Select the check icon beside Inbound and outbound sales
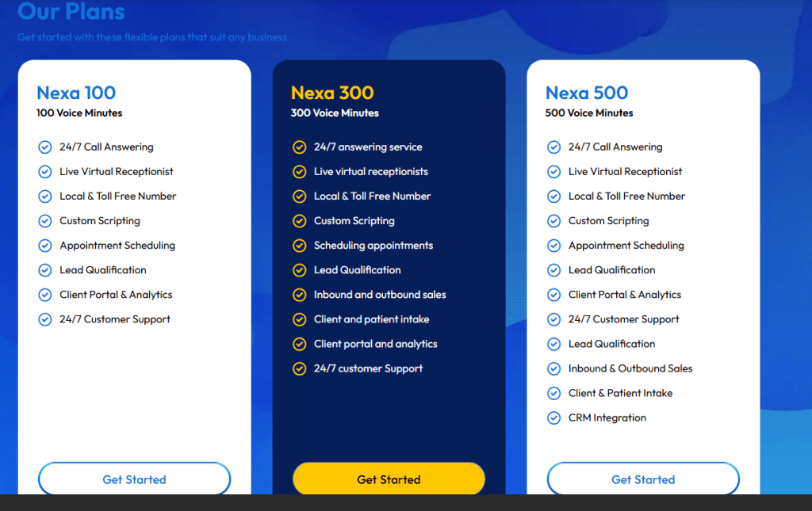The width and height of the screenshot is (812, 511). (300, 294)
